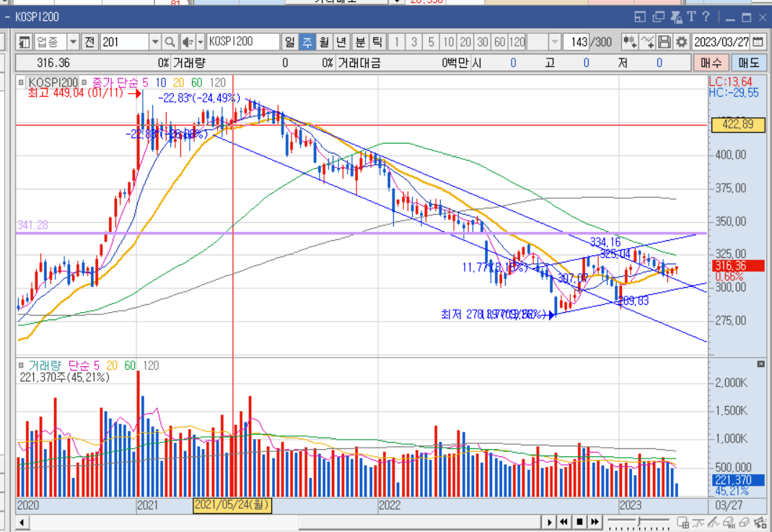The image size is (772, 532).
Task: Open the 업종 category dropdown
Action: (x=74, y=42)
